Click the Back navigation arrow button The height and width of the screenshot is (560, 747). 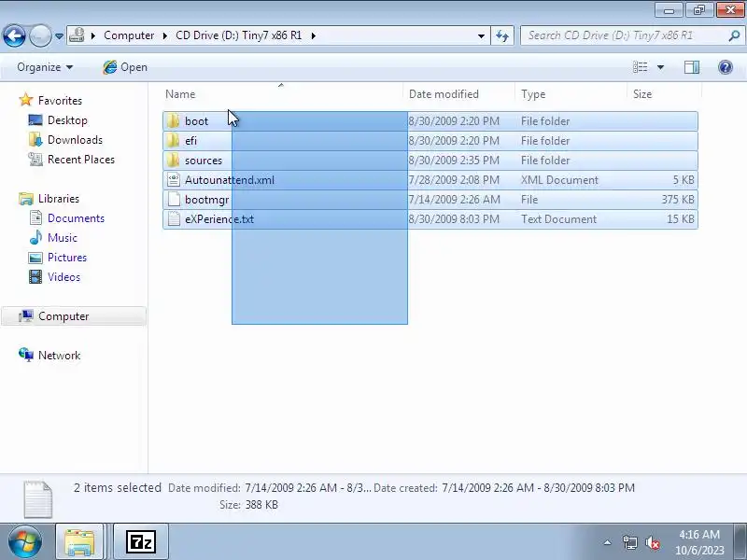pyautogui.click(x=14, y=35)
